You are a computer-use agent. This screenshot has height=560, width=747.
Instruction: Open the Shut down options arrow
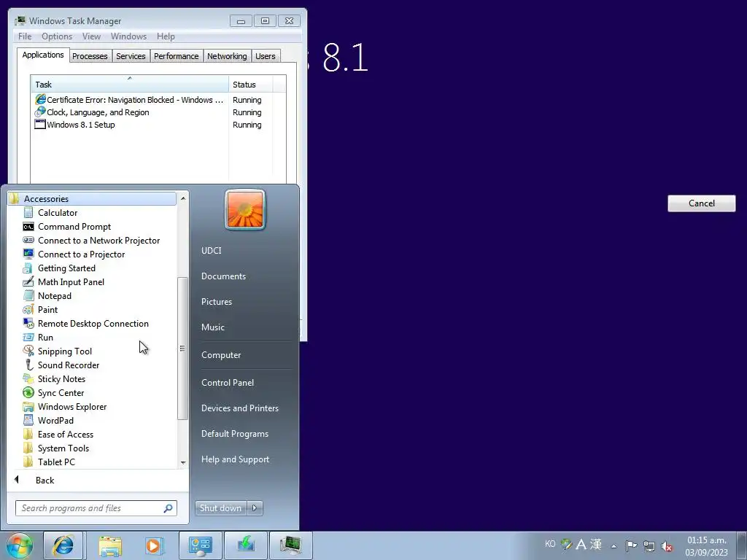(x=255, y=508)
